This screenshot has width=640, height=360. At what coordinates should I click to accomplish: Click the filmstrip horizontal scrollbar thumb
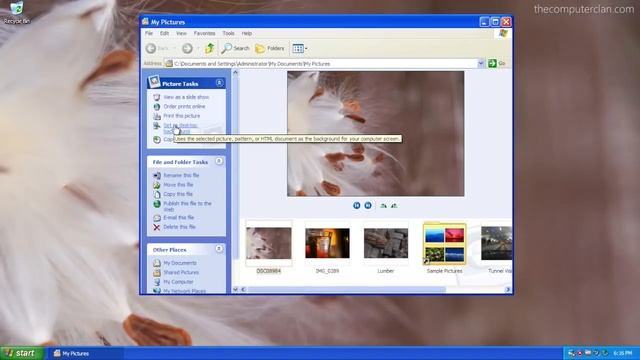[347, 289]
